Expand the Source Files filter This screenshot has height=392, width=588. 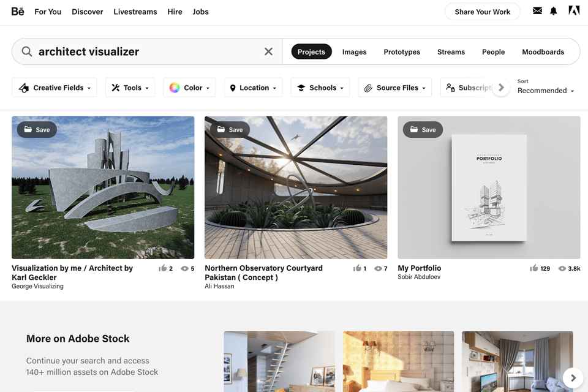[x=395, y=88]
